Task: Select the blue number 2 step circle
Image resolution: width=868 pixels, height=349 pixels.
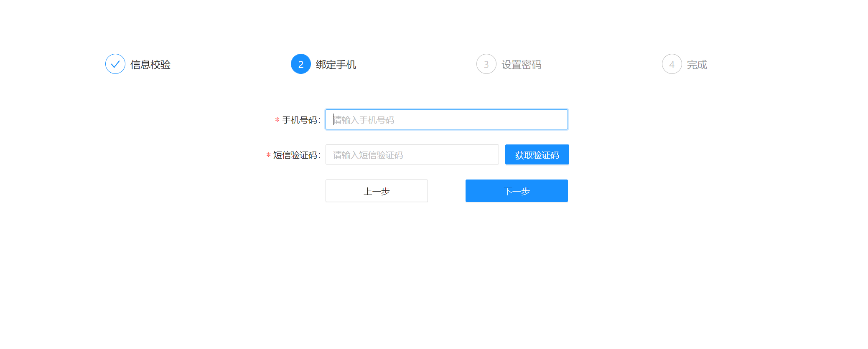Action: (301, 64)
